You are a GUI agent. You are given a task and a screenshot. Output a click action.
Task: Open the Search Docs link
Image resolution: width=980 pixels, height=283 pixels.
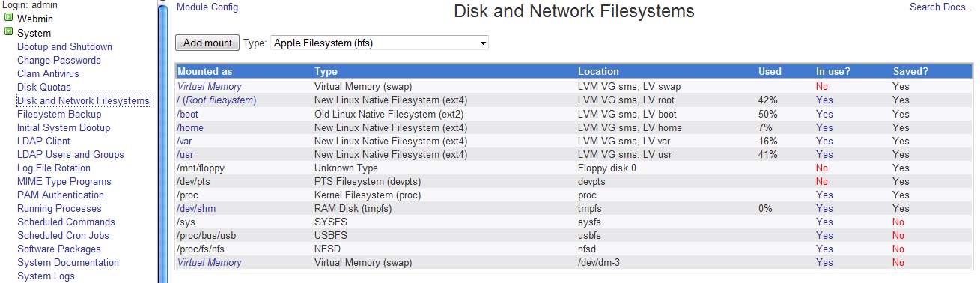[x=940, y=7]
